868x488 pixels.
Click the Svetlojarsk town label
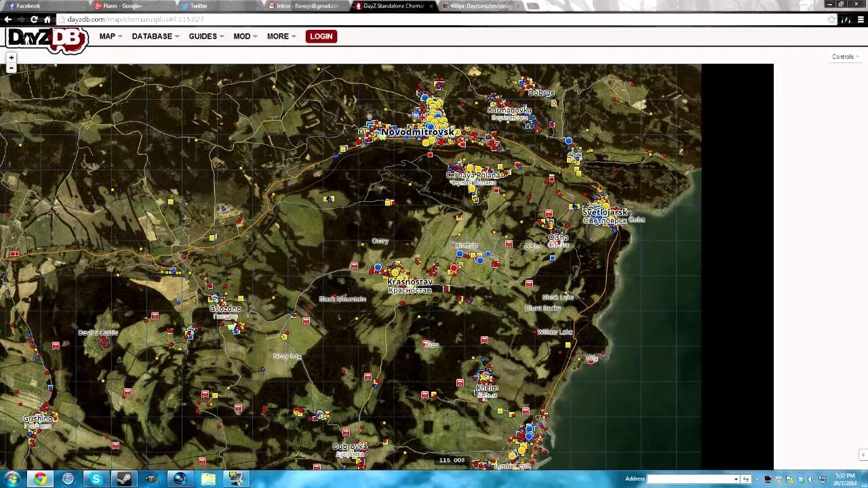click(605, 212)
